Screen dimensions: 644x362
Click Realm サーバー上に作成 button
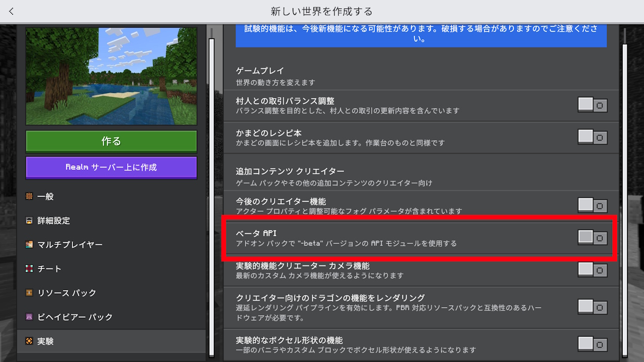point(111,167)
